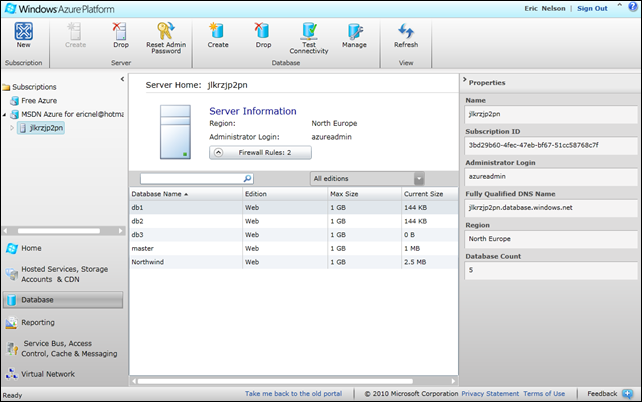Open the All editions dropdown
Viewport: 642px width, 402px height.
coord(367,178)
